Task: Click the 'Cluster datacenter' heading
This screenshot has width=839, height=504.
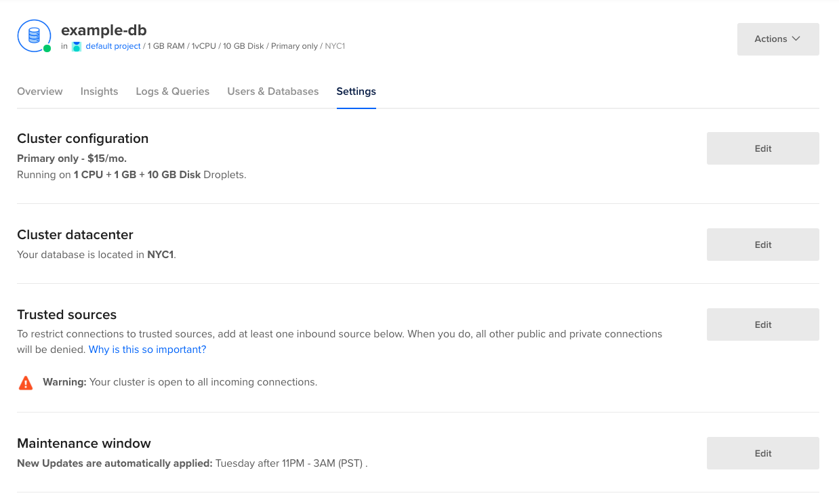Action: 75,234
